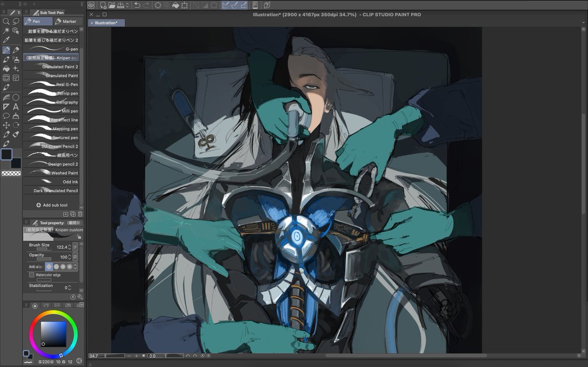Toggle Snap to Special Ruler button

[235, 5]
